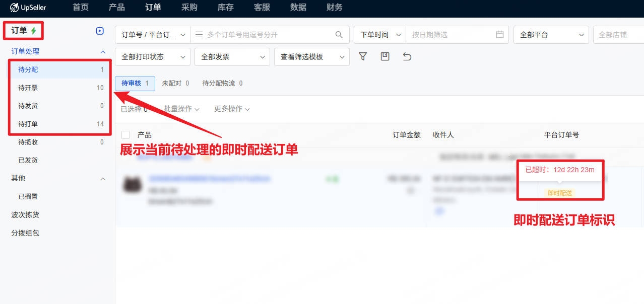Collapse the 其他 section chevron
This screenshot has width=644, height=304.
103,178
